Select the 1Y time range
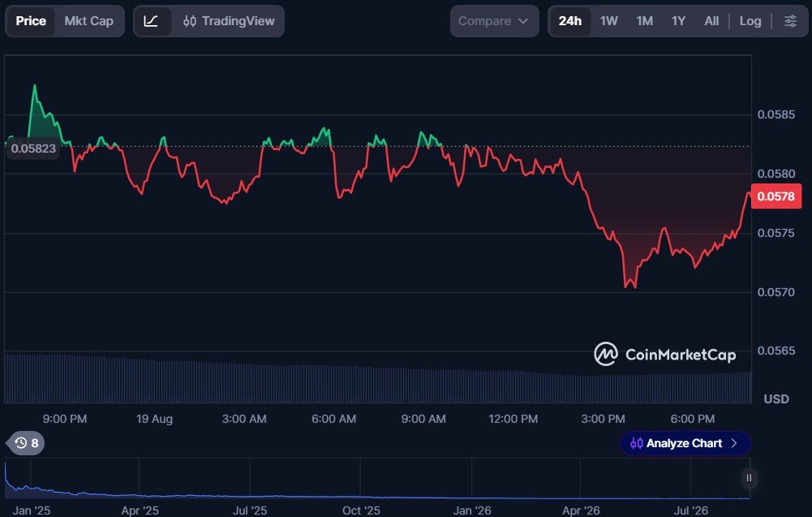812x517 pixels. [x=678, y=21]
